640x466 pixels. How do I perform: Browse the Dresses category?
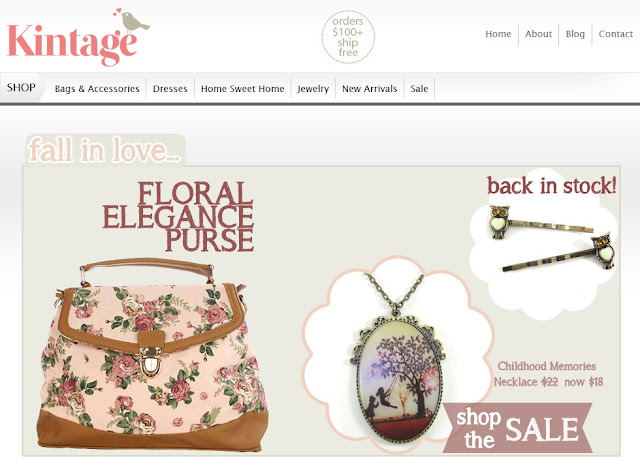(170, 89)
